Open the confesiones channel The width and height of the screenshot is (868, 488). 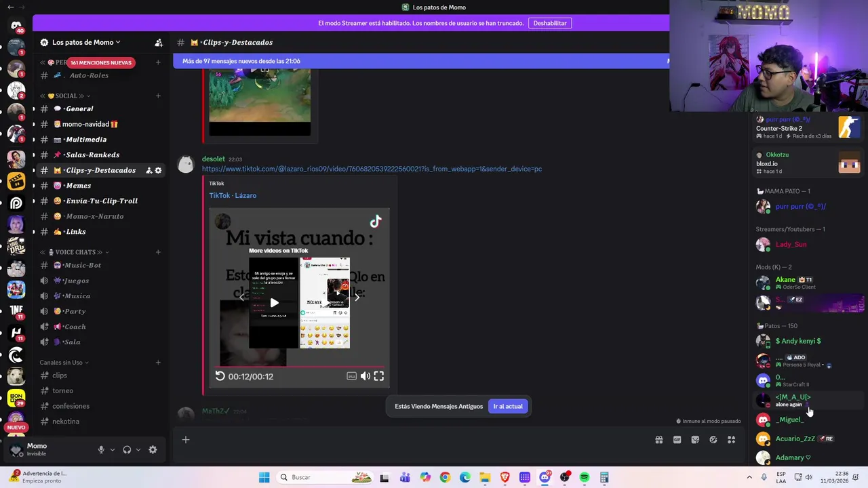[x=100, y=406]
